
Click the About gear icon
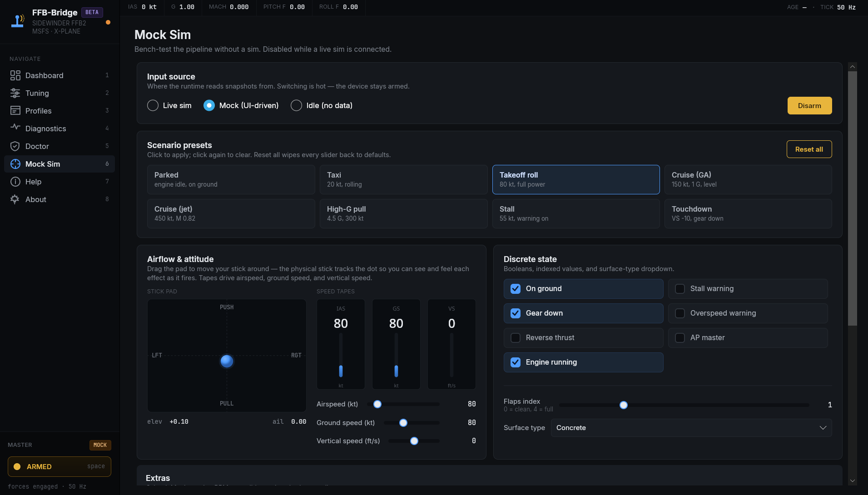click(15, 199)
